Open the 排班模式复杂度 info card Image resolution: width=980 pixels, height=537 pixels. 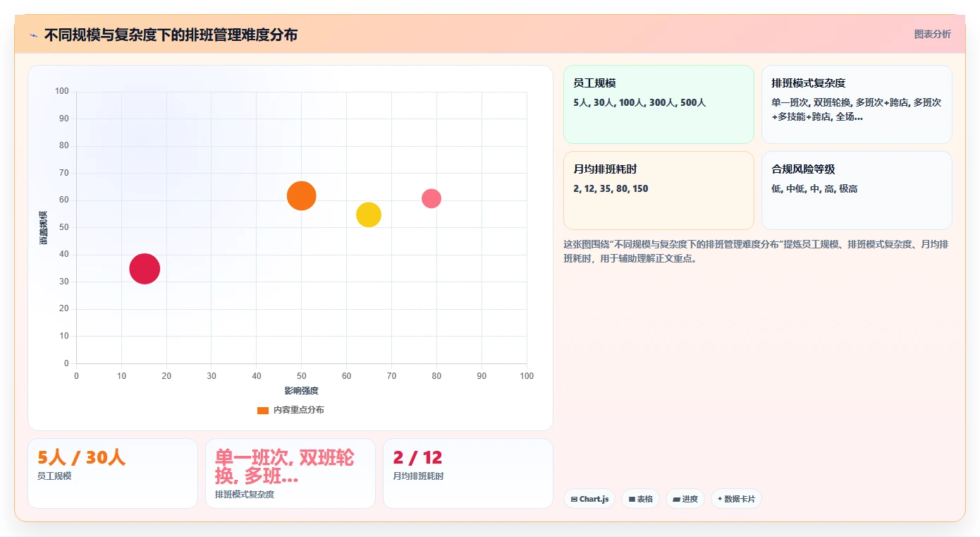coord(857,104)
